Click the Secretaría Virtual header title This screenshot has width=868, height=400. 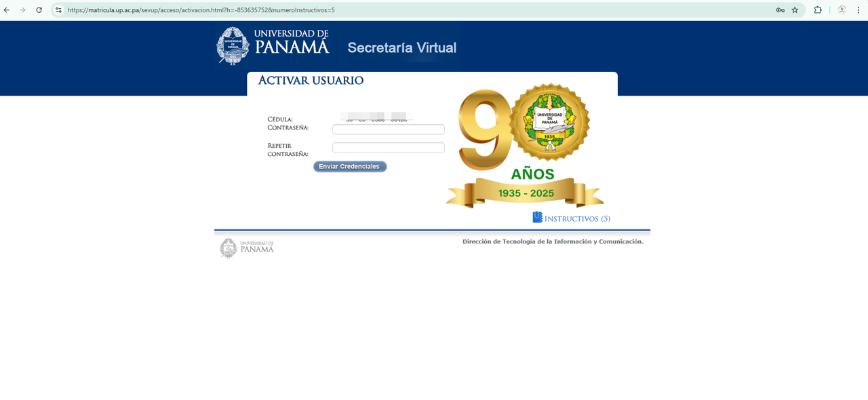[x=402, y=47]
